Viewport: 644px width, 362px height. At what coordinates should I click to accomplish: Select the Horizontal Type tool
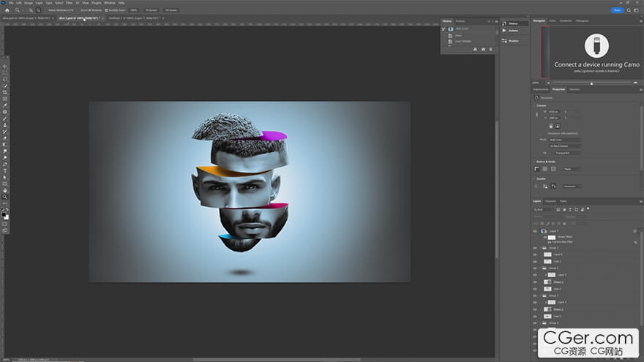click(x=5, y=170)
